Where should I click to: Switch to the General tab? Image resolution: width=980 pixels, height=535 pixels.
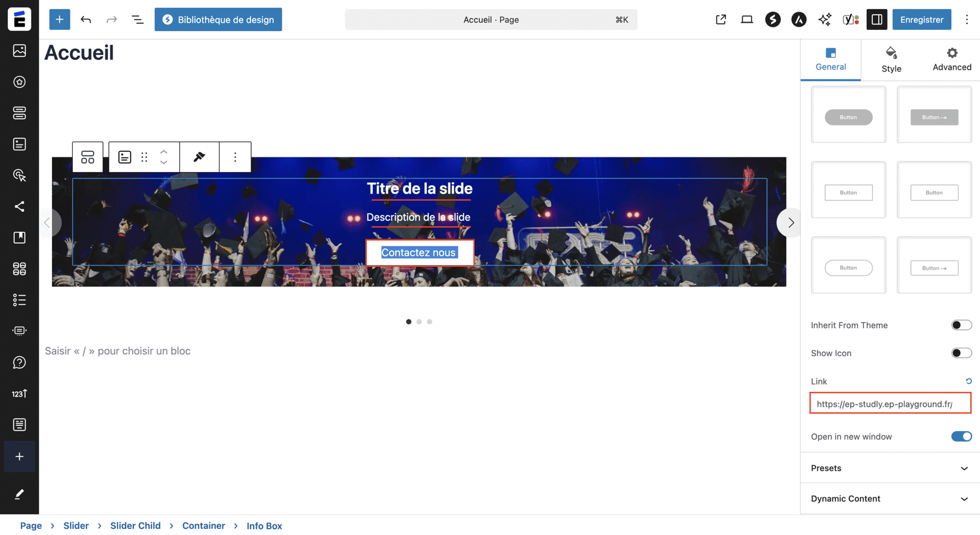pyautogui.click(x=831, y=59)
